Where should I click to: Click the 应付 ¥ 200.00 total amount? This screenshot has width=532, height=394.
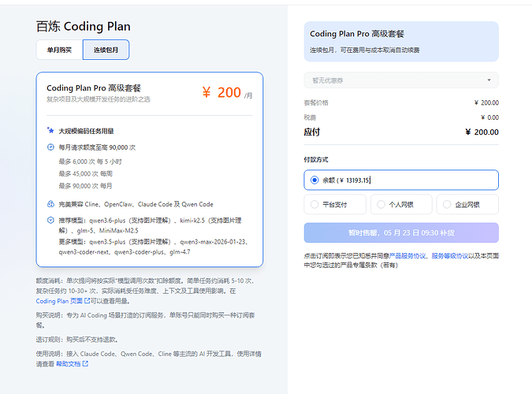(x=482, y=132)
